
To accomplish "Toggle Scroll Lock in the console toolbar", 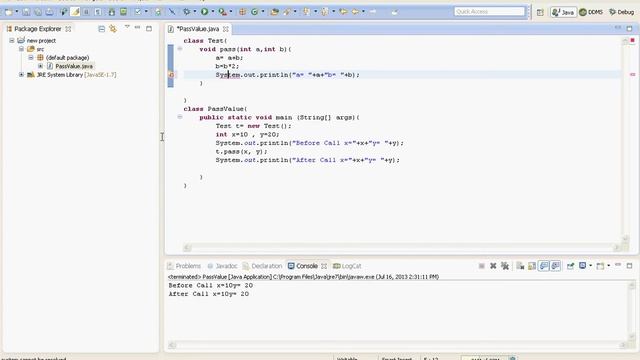I will pyautogui.click(x=532, y=266).
